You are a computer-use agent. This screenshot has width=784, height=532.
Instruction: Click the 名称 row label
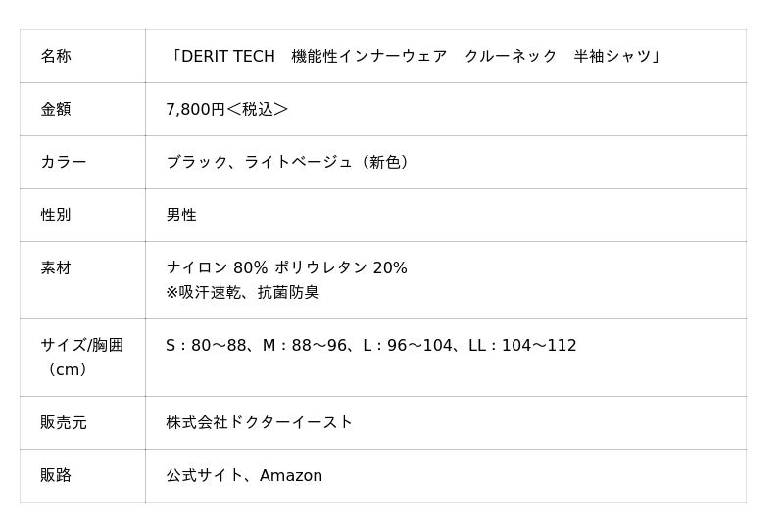[x=56, y=56]
